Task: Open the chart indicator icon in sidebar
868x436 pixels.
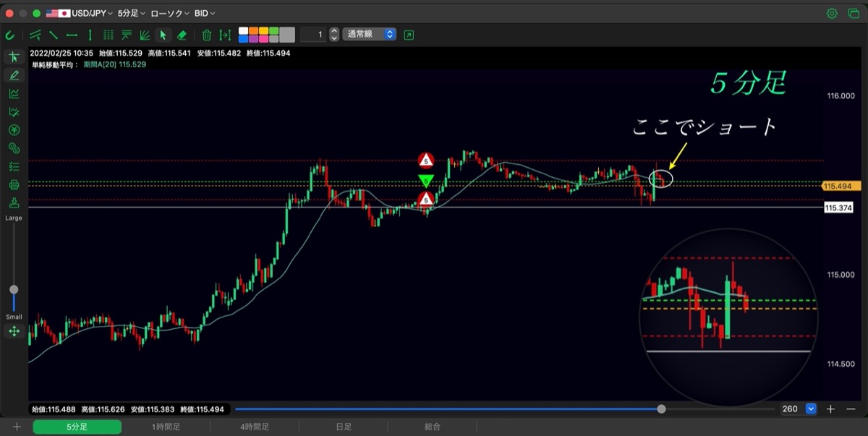Action: point(14,93)
